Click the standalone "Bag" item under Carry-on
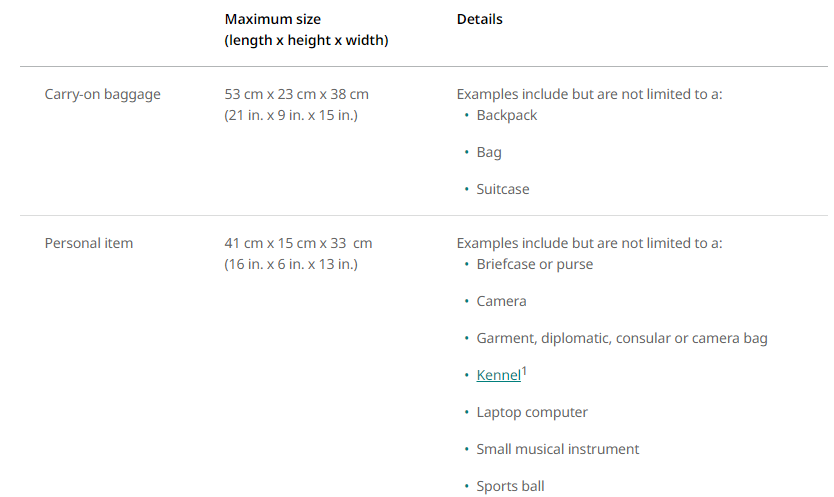834x497 pixels. (x=489, y=152)
